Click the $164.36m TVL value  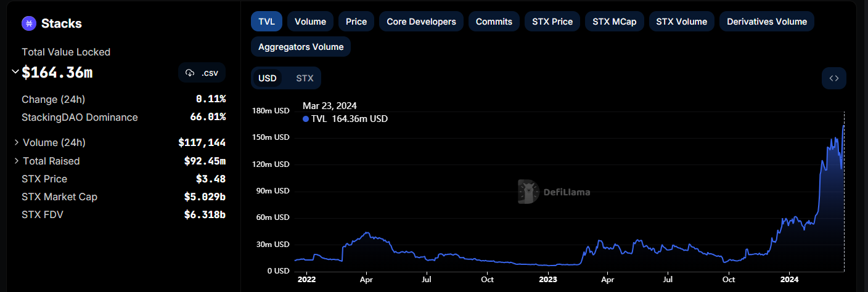(57, 73)
